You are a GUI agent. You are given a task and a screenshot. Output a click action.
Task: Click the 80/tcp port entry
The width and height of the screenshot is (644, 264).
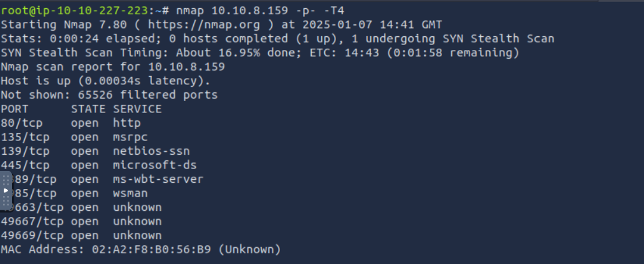(19, 123)
